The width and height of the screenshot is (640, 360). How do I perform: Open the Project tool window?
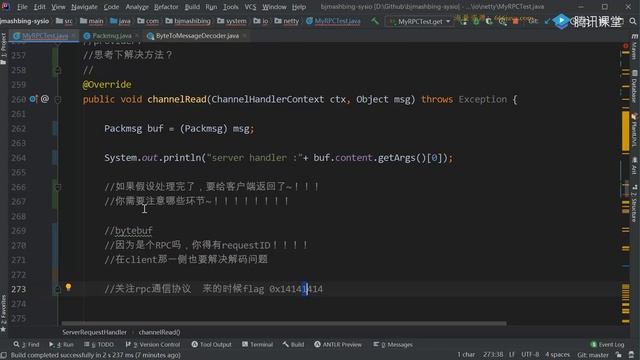[4, 48]
